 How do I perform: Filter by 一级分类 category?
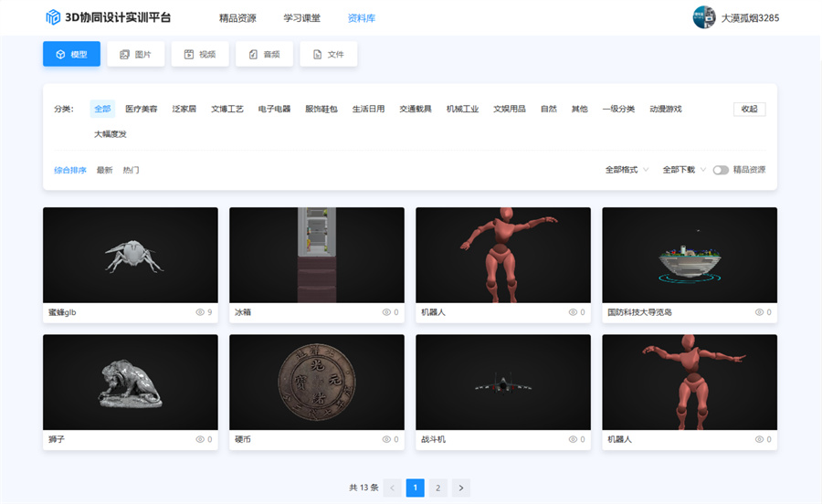tap(618, 109)
